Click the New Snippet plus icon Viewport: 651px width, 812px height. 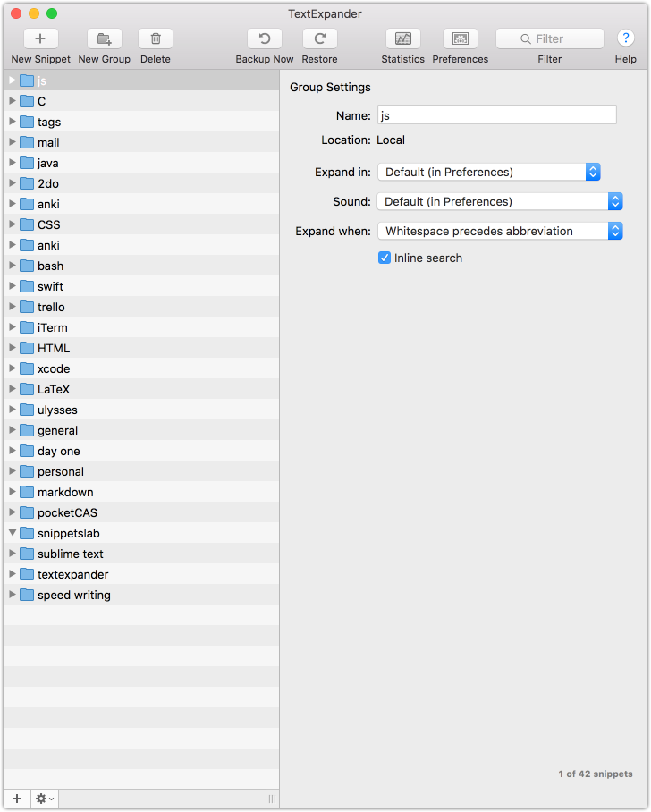point(40,38)
